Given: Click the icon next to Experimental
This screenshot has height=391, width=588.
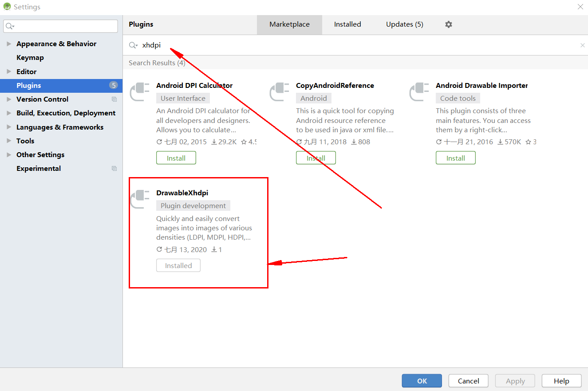Looking at the screenshot, I should (x=114, y=168).
